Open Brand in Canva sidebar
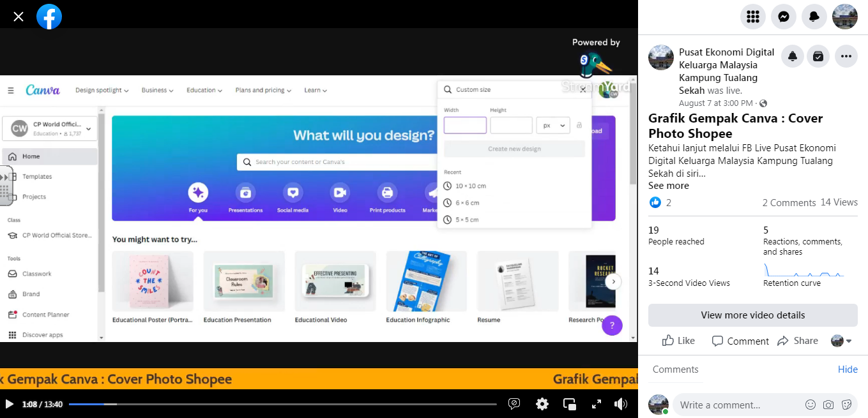The height and width of the screenshot is (418, 868). pos(50,294)
